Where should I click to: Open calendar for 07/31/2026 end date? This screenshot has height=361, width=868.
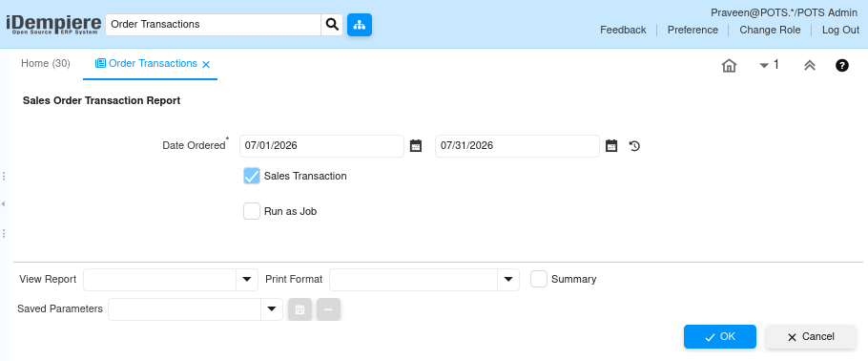tap(611, 146)
